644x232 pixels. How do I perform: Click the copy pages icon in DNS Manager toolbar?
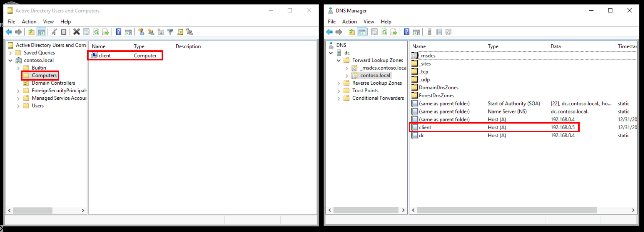[x=449, y=32]
